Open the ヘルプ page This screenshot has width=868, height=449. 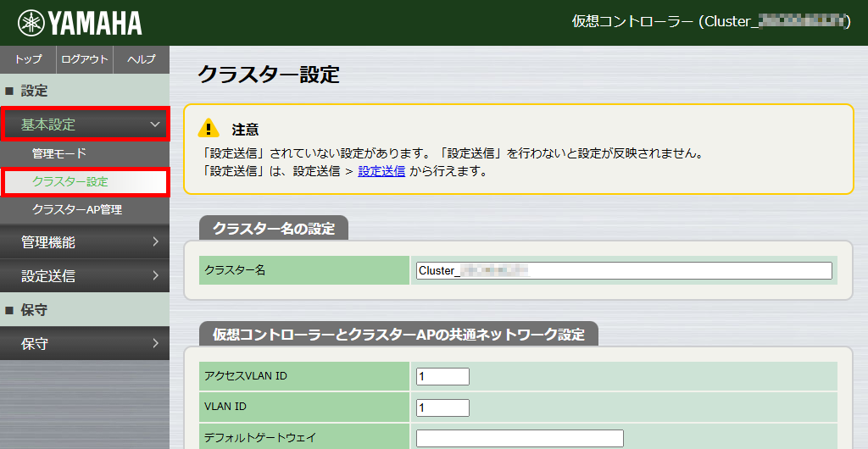pyautogui.click(x=141, y=59)
